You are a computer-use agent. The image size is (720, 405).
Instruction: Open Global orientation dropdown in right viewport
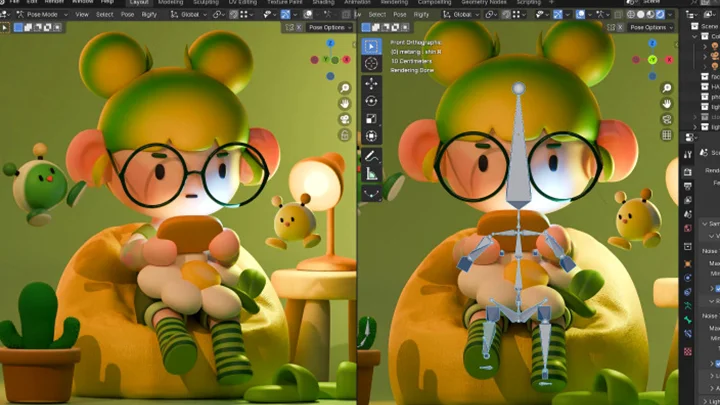[461, 15]
